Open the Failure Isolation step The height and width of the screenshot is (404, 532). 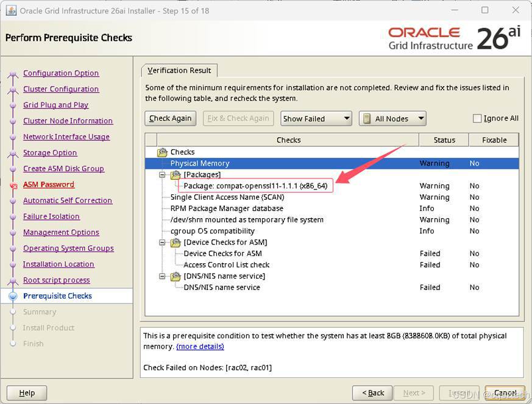click(51, 217)
